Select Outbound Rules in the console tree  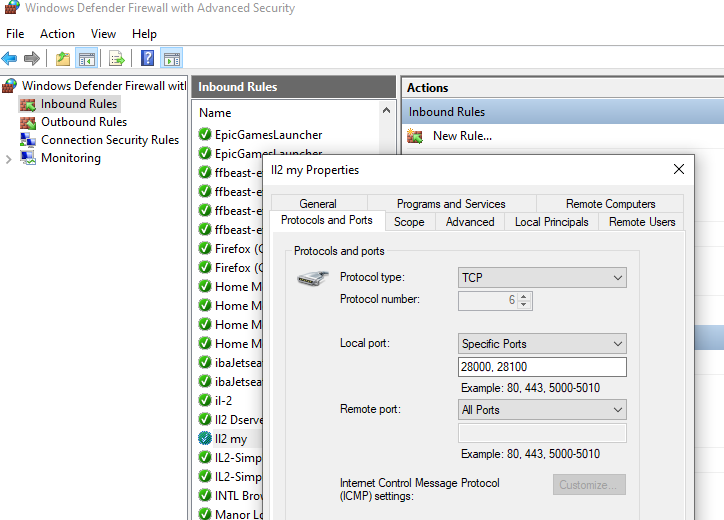point(83,122)
